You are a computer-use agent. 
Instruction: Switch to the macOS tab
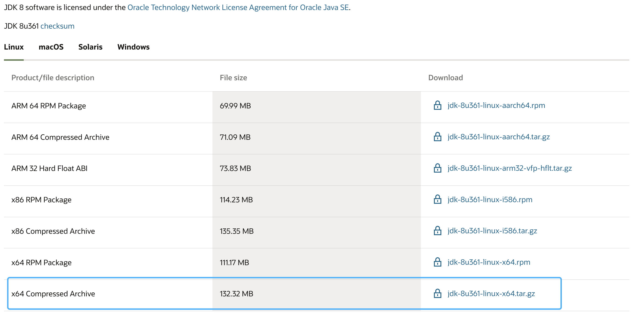pos(51,47)
